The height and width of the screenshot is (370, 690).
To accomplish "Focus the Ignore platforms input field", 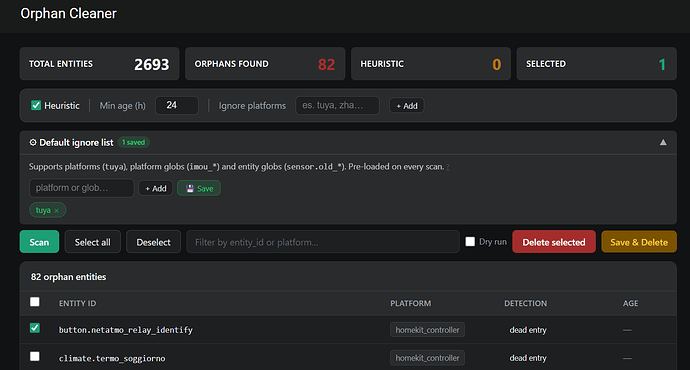I will (338, 105).
